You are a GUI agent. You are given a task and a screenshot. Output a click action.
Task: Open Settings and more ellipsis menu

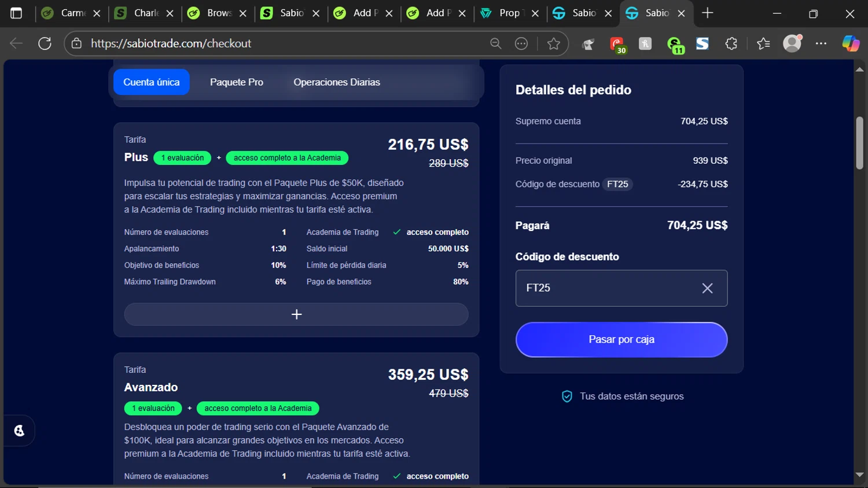(821, 43)
